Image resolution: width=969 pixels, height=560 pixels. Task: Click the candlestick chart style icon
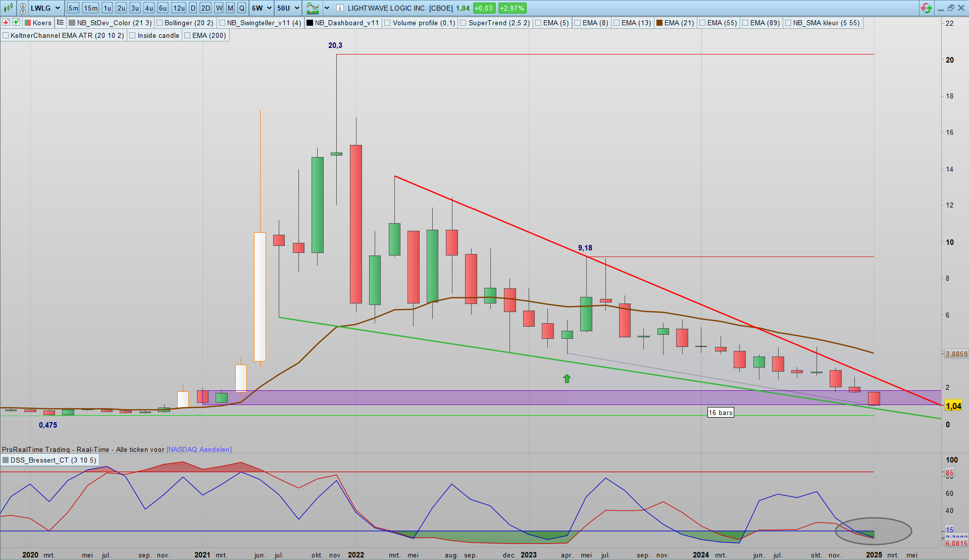click(9, 8)
